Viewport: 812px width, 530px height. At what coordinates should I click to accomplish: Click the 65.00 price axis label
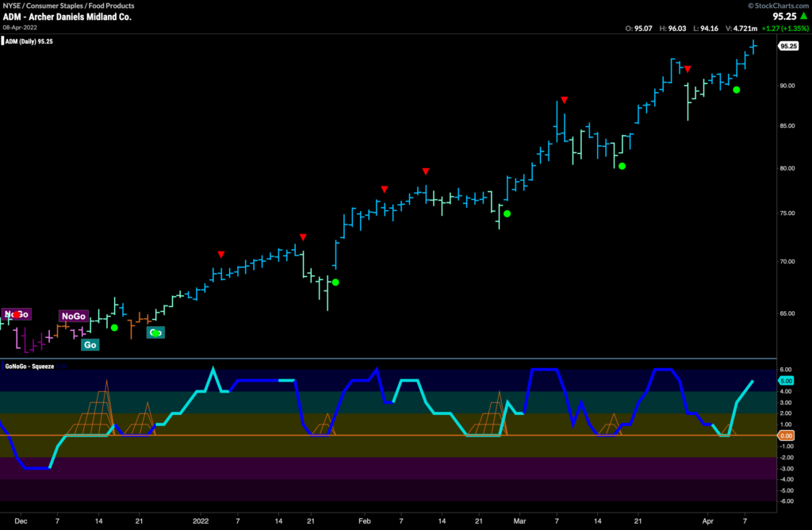787,313
